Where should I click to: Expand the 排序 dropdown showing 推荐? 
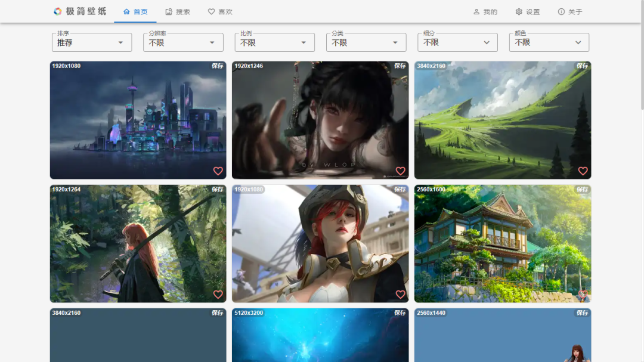click(92, 42)
